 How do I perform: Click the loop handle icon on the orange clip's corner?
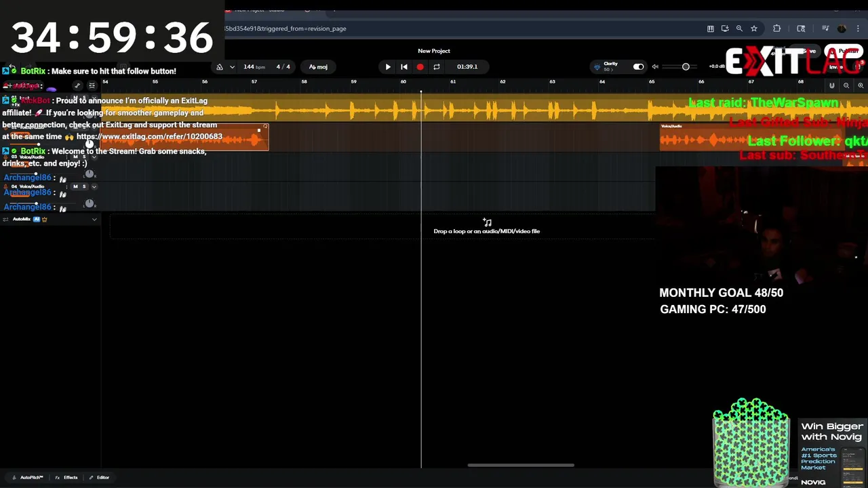(265, 127)
